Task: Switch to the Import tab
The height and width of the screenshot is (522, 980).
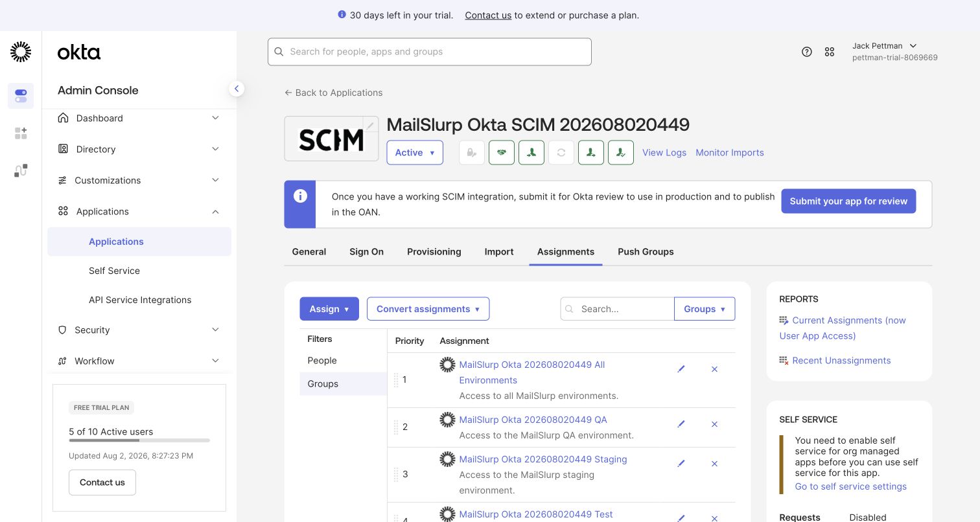Action: pos(499,251)
